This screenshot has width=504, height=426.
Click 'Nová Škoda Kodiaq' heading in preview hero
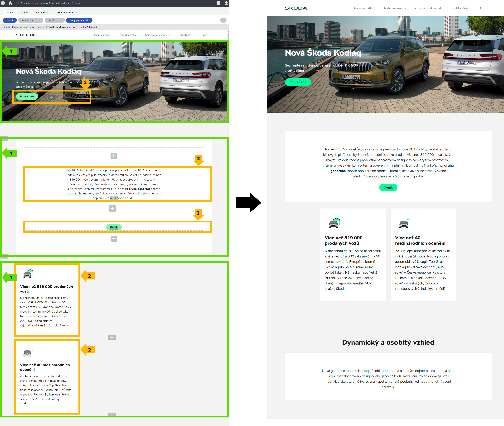tap(323, 53)
